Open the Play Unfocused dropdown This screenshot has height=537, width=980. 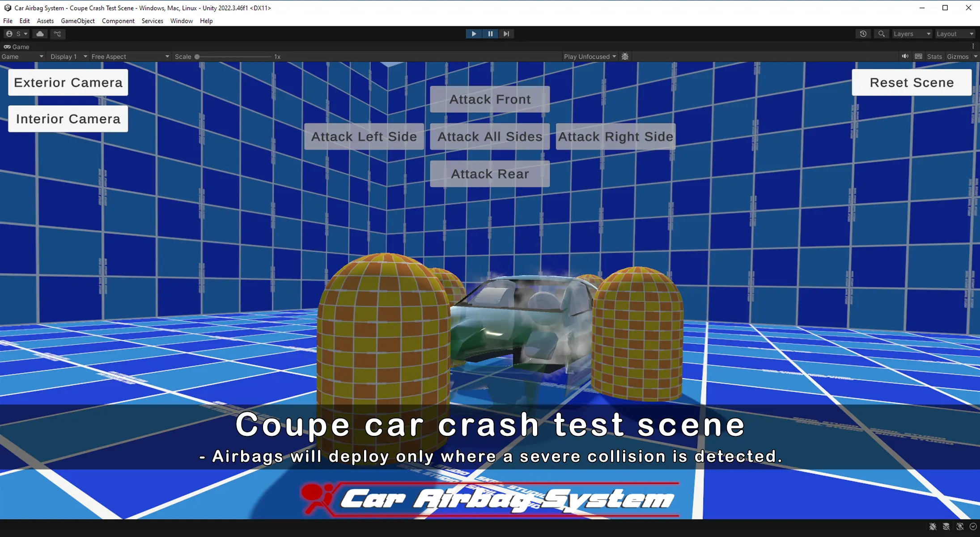click(x=590, y=56)
